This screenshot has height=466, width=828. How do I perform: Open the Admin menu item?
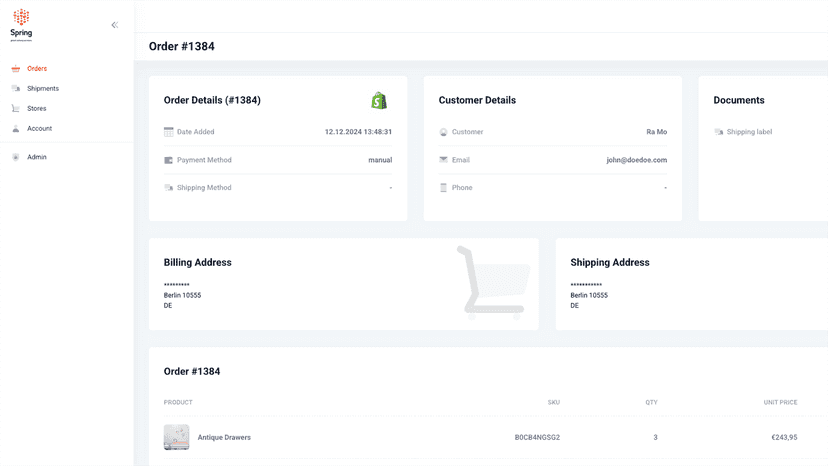click(x=37, y=157)
